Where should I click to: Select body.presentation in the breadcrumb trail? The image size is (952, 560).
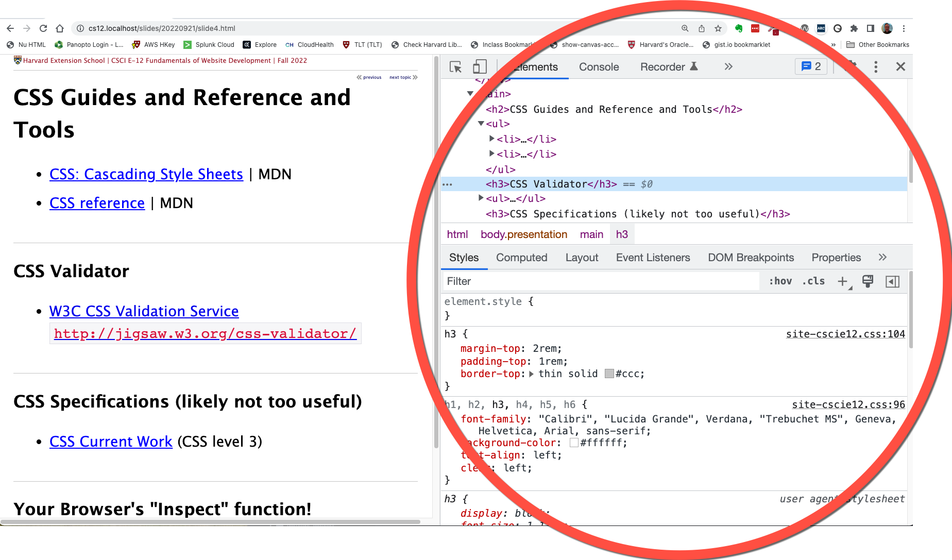524,234
